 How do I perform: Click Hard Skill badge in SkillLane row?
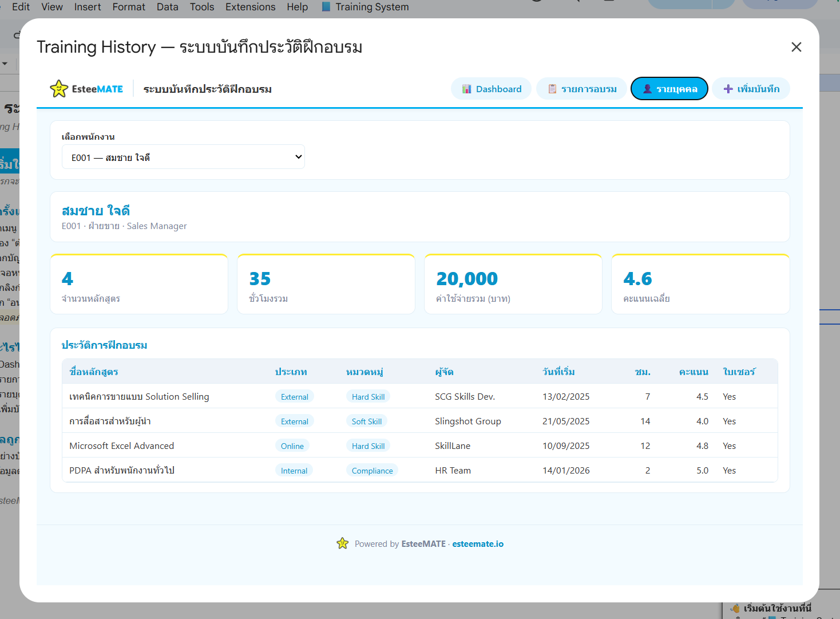click(x=368, y=446)
